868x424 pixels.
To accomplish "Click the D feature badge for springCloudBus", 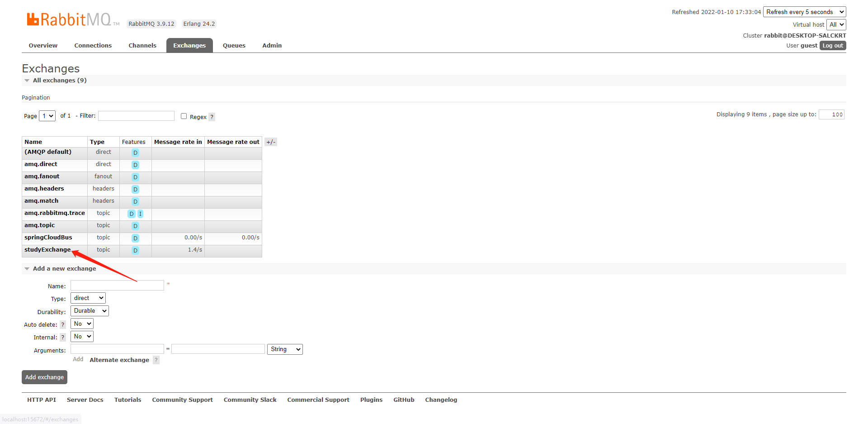I will tap(135, 238).
